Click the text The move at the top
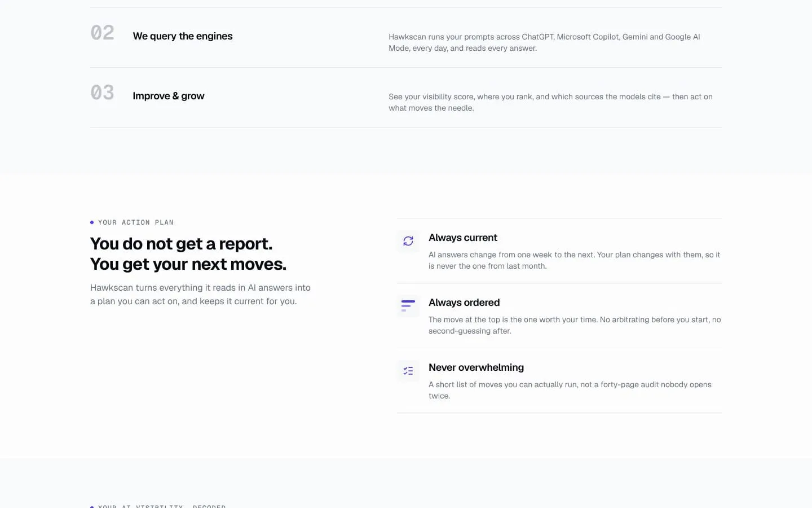812x508 pixels. (x=575, y=325)
